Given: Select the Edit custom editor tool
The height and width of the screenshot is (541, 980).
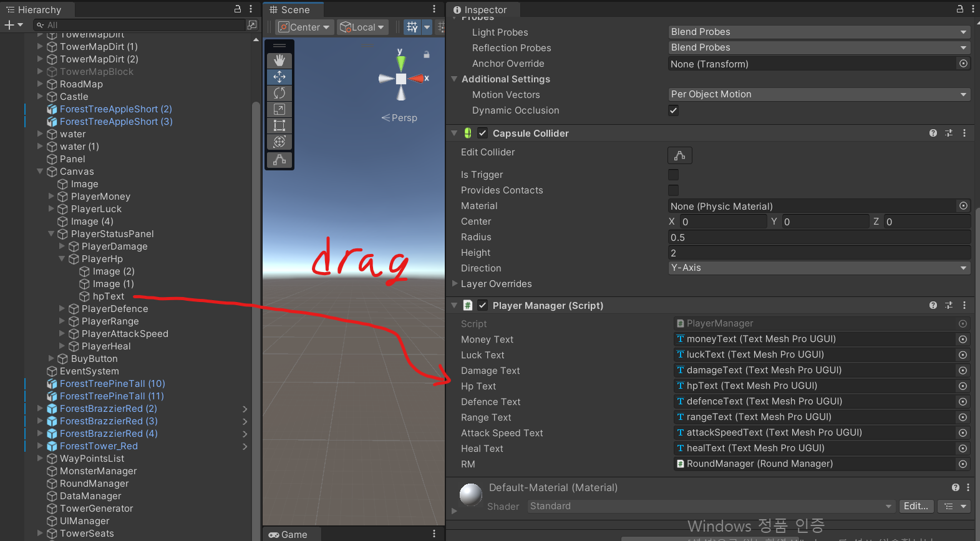Looking at the screenshot, I should (x=279, y=160).
